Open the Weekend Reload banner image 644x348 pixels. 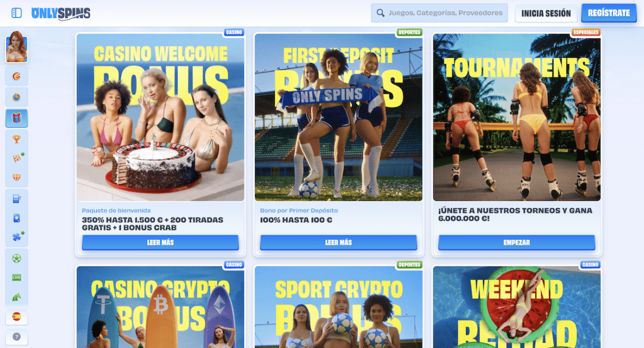click(517, 307)
